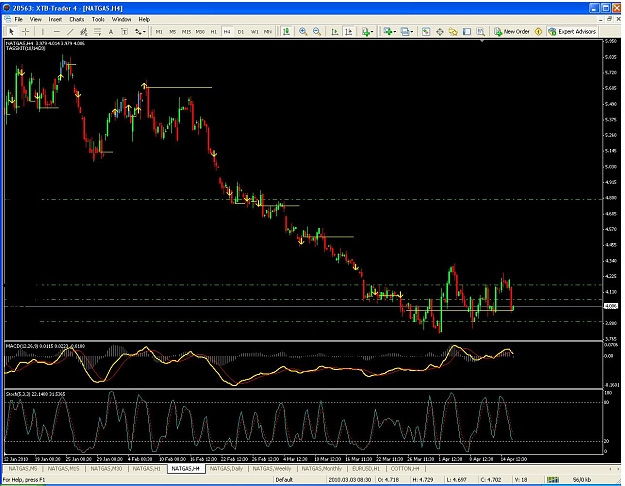625x486 pixels.
Task: Select the NATGAS,H4 chart tab
Action: pos(186,468)
